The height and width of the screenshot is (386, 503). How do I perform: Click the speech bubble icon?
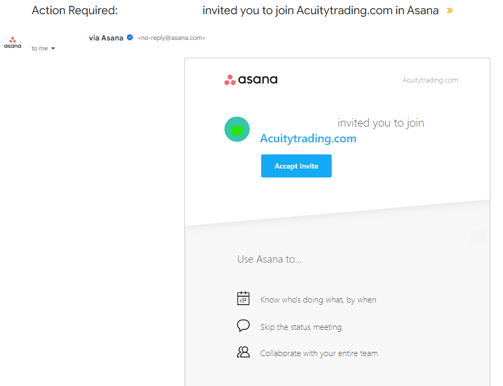(x=243, y=325)
